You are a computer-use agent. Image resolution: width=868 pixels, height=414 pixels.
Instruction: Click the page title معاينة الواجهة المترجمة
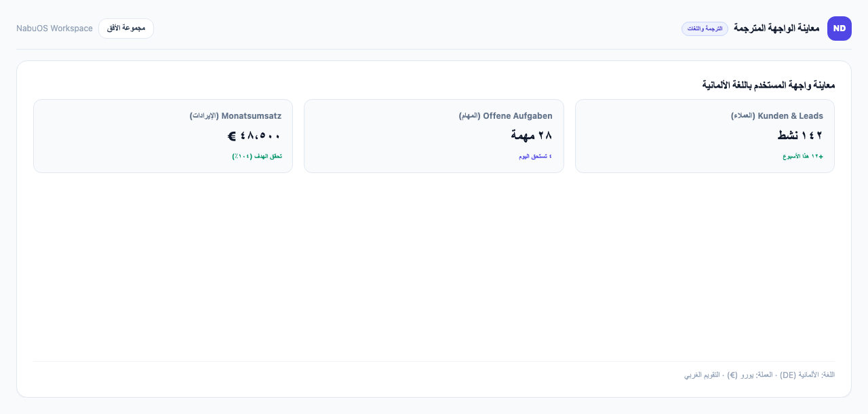click(776, 29)
